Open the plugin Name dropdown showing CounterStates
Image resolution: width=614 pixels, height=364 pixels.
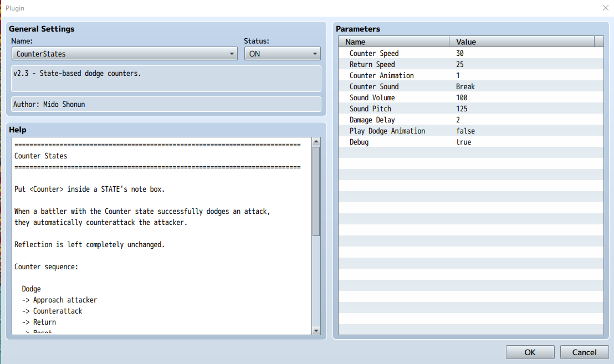point(125,54)
